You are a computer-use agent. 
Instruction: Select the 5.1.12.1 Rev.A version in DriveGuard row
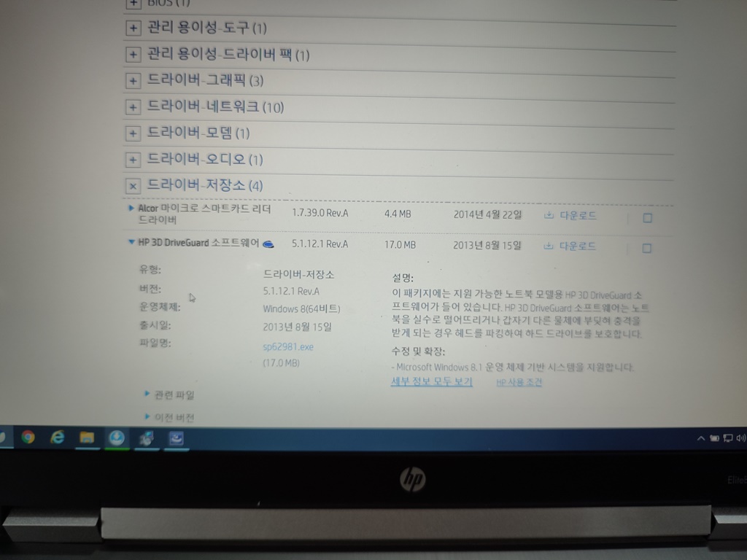click(x=320, y=244)
